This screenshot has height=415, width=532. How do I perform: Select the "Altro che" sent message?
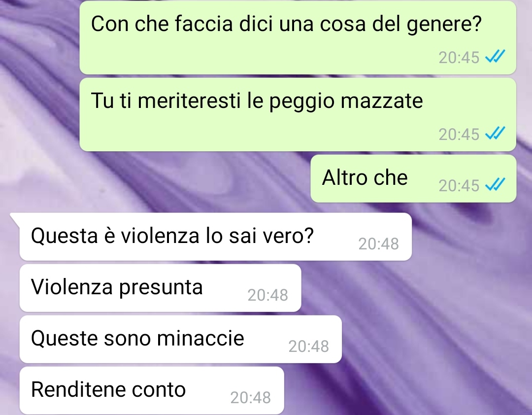(413, 178)
